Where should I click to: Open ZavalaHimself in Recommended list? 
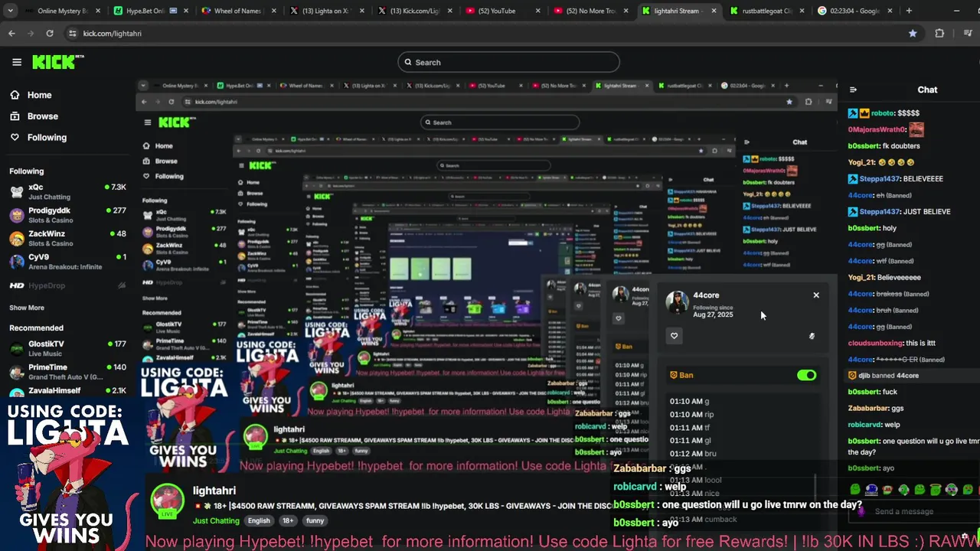click(67, 392)
